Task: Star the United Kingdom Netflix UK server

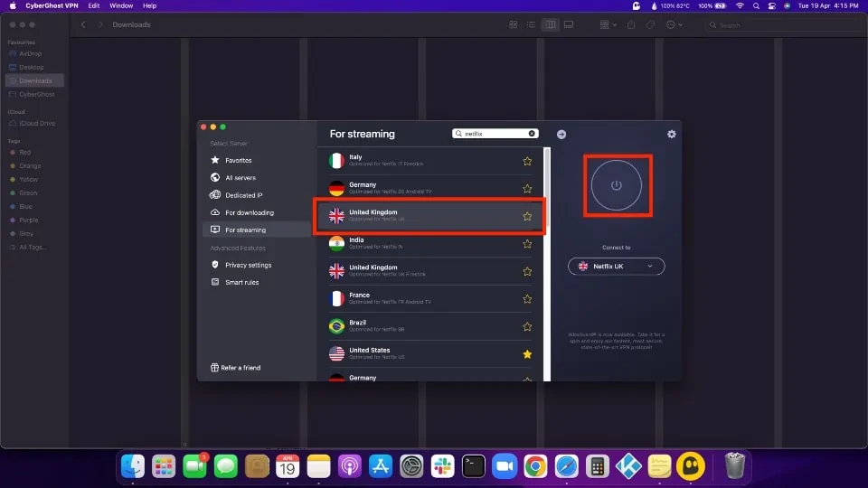Action: click(x=527, y=216)
